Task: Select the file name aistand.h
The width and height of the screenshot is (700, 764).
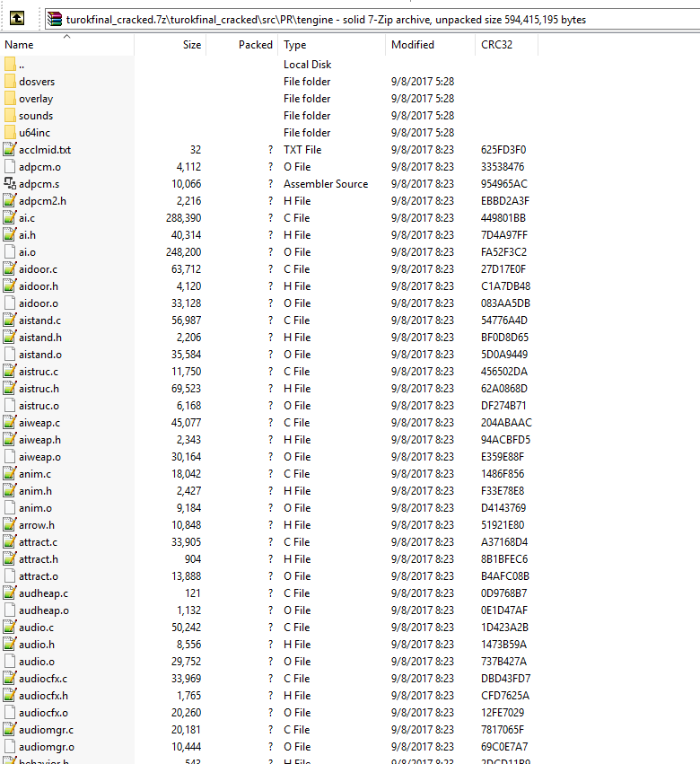Action: coord(40,338)
